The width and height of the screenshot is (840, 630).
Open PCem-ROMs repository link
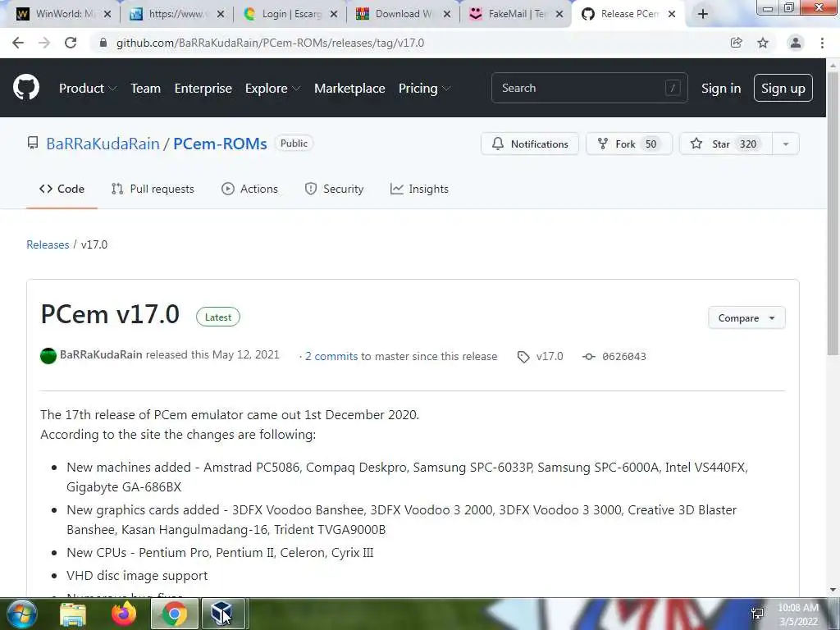pyautogui.click(x=220, y=144)
